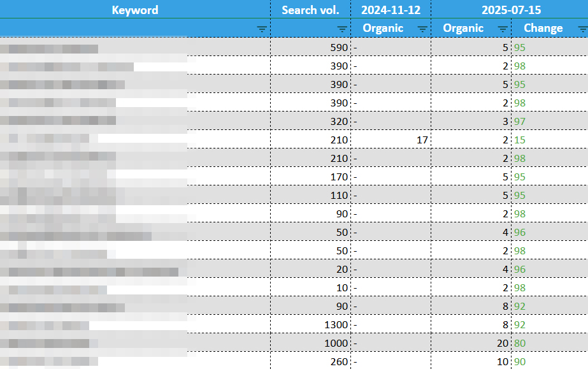Select the search volume 260 cell

[x=311, y=362]
